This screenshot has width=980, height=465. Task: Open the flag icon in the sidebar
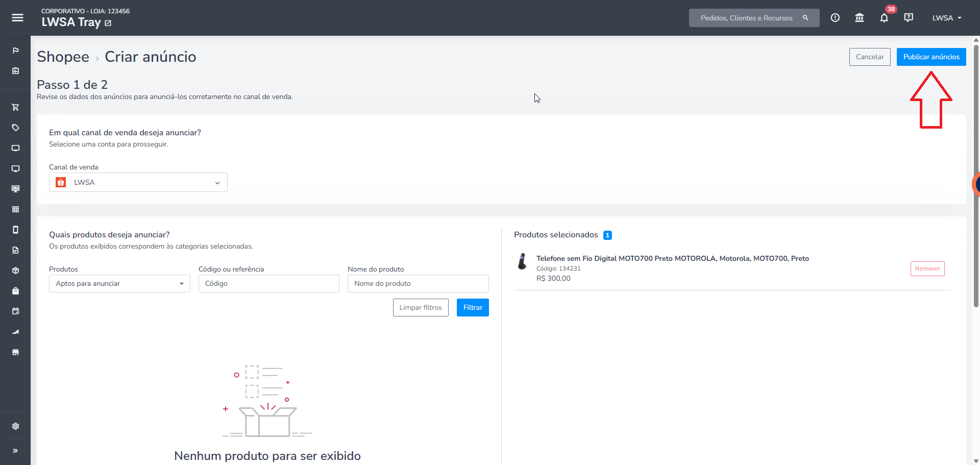pos(16,51)
